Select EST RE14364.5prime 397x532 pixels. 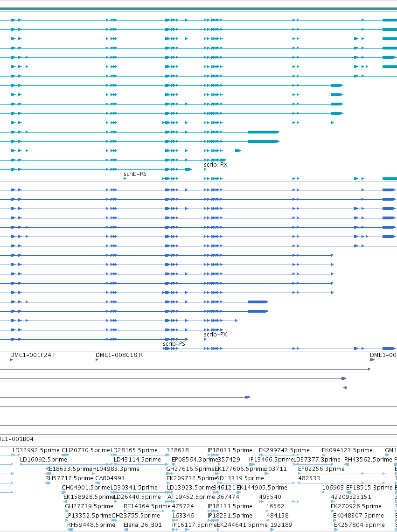coord(147,506)
